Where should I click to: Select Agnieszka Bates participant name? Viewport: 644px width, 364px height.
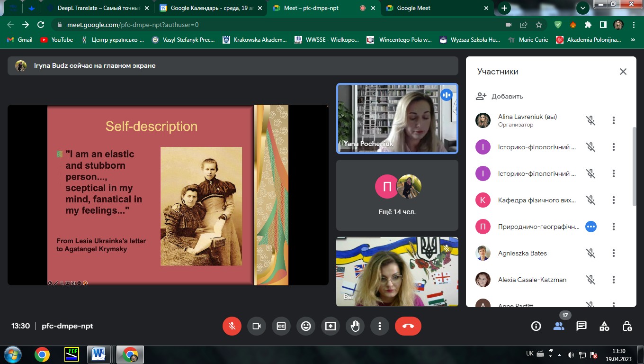click(522, 253)
